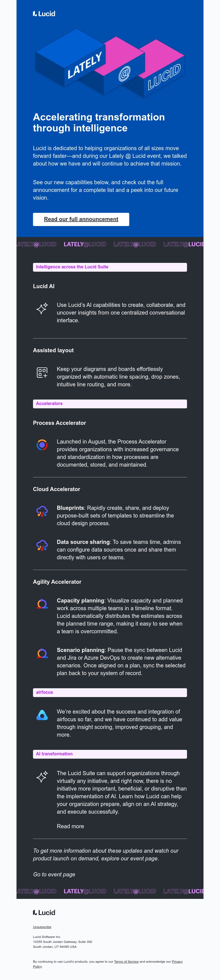The height and width of the screenshot is (980, 220).
Task: Click the airfocus blue triangle icon
Action: (42, 715)
